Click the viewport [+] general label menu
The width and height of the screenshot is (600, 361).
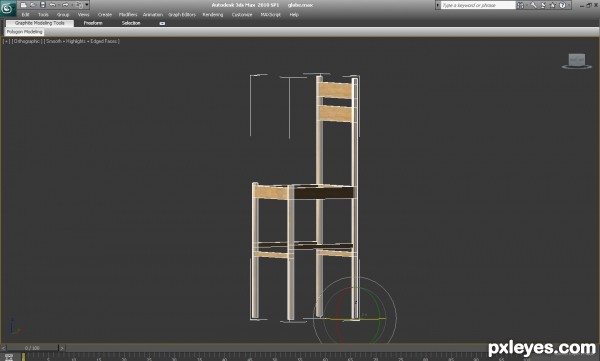[x=7, y=41]
